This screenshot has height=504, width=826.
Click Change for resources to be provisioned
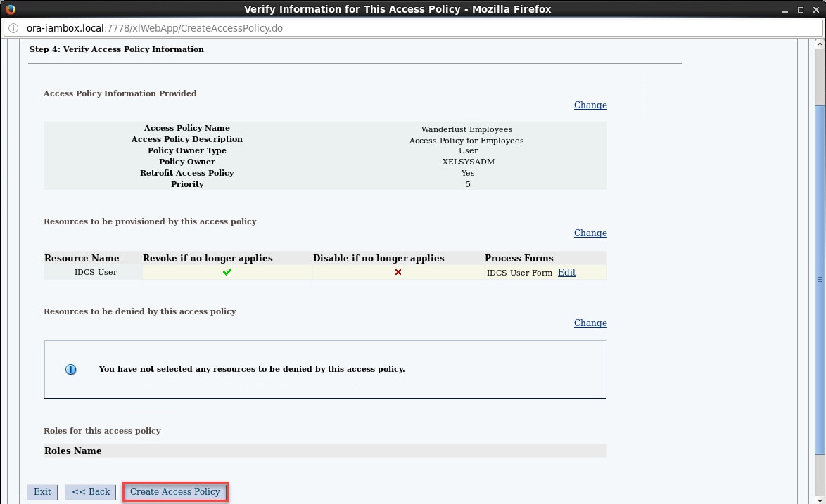click(x=590, y=233)
